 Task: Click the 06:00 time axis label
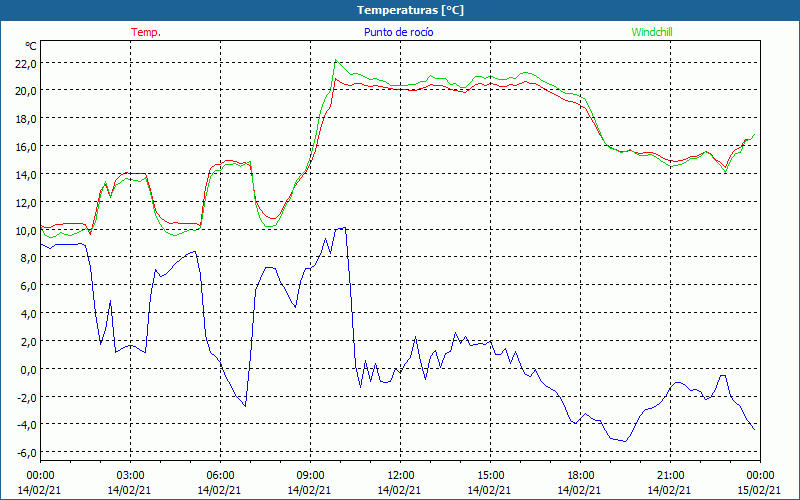tap(220, 476)
